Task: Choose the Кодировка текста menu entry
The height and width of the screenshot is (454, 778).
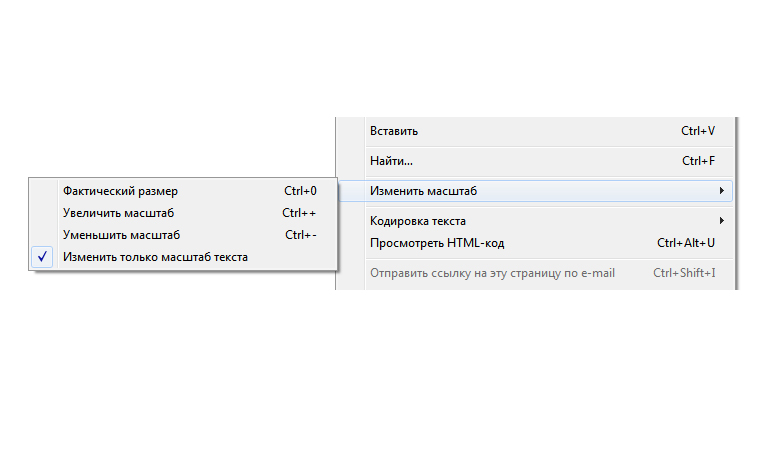Action: point(417,221)
